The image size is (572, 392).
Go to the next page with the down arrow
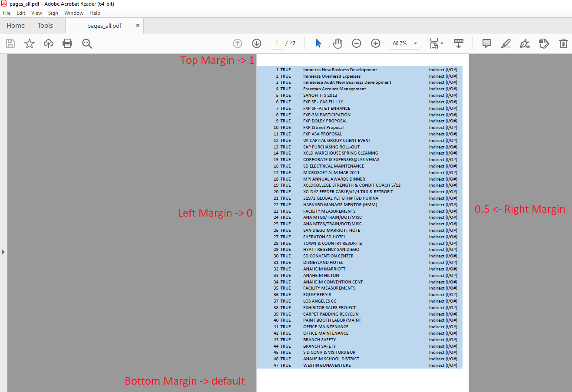(256, 43)
